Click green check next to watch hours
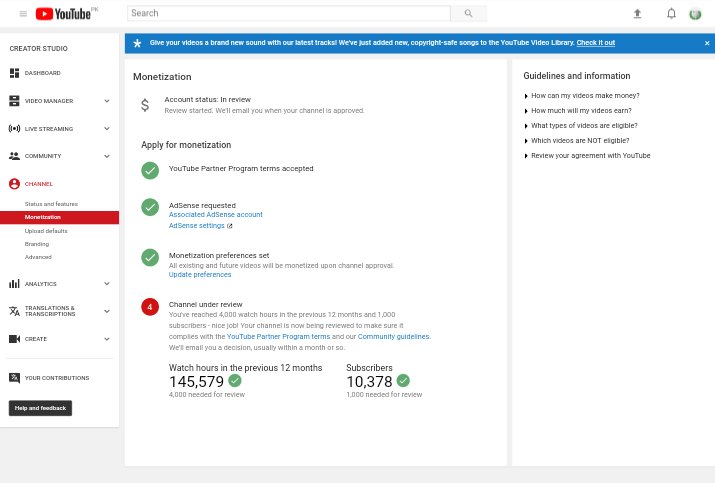The image size is (715, 483). [x=235, y=380]
